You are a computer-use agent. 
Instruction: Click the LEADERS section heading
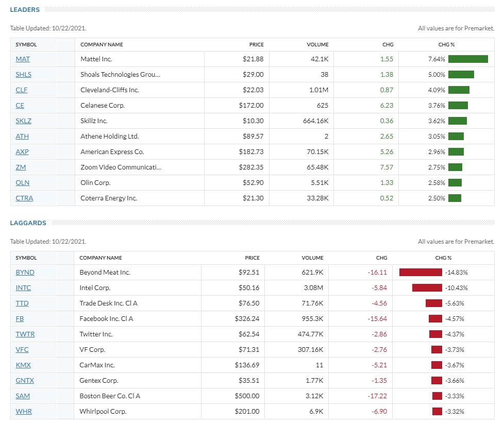point(25,10)
